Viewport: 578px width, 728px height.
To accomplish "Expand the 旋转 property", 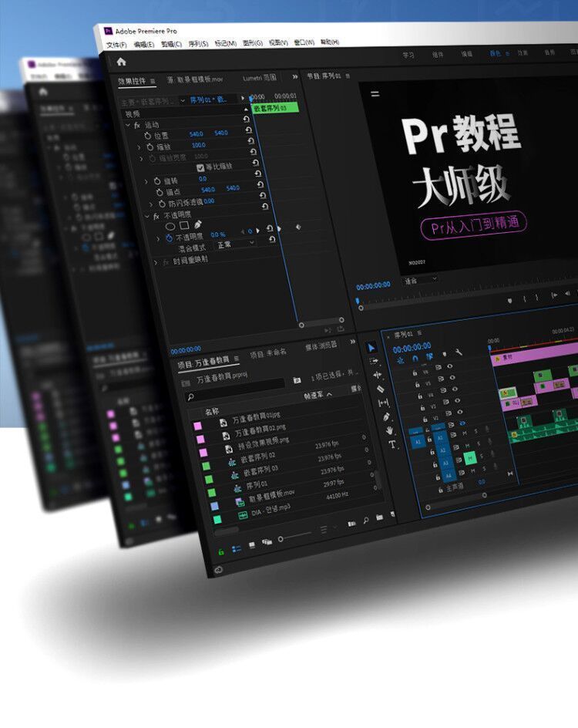I will click(146, 181).
